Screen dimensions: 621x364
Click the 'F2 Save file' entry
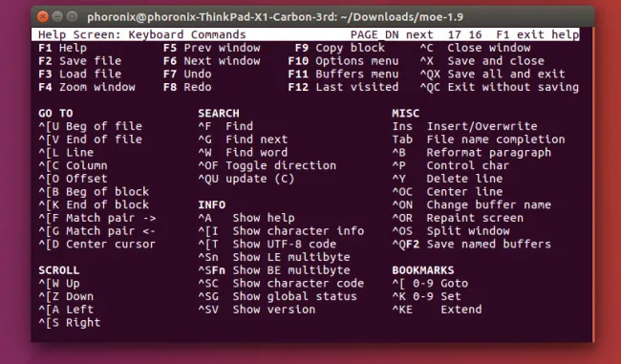tap(79, 61)
